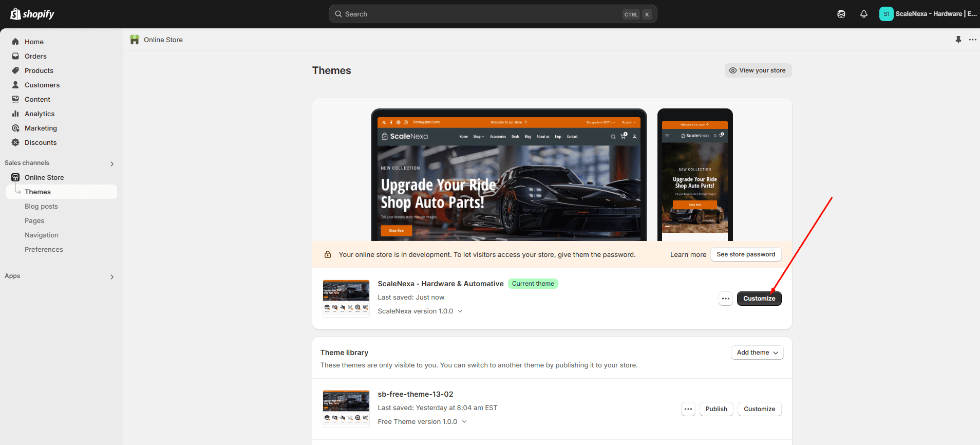
Task: Click the Orders inbox icon
Action: tap(15, 56)
